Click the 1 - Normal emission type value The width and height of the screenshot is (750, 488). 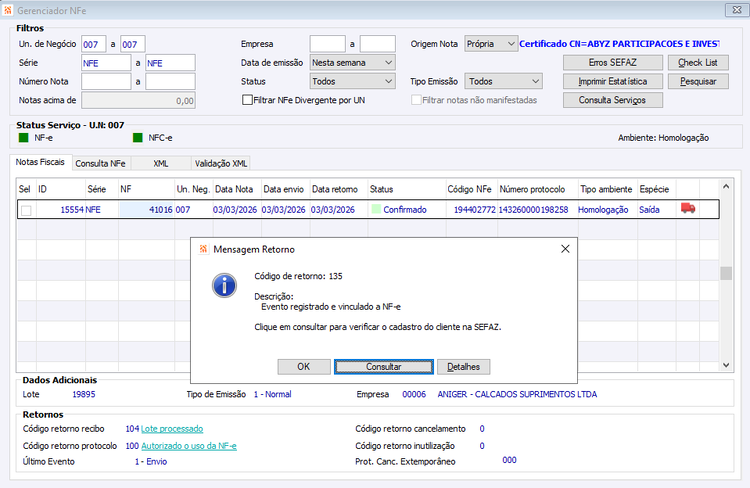pos(273,394)
